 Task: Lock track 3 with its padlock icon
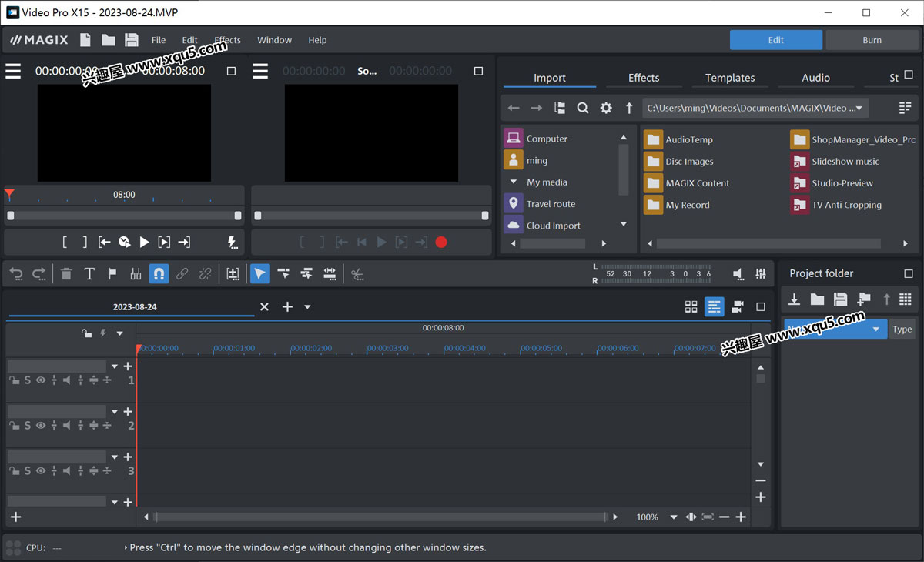point(15,470)
